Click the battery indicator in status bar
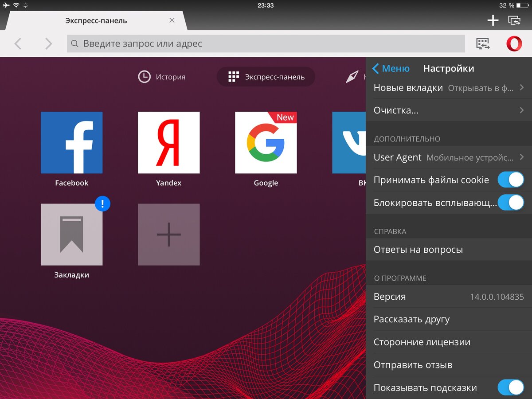532x399 pixels. (523, 5)
